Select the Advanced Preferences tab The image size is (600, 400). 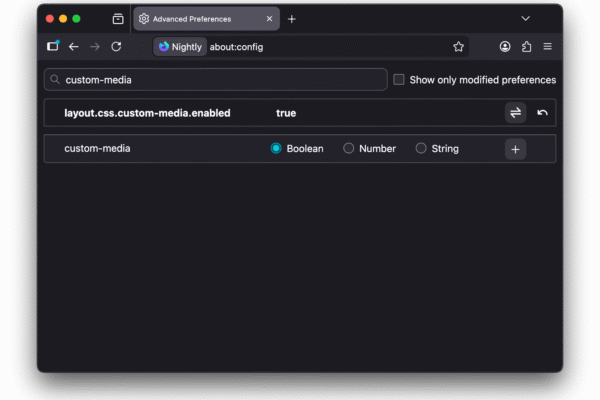click(x=207, y=19)
